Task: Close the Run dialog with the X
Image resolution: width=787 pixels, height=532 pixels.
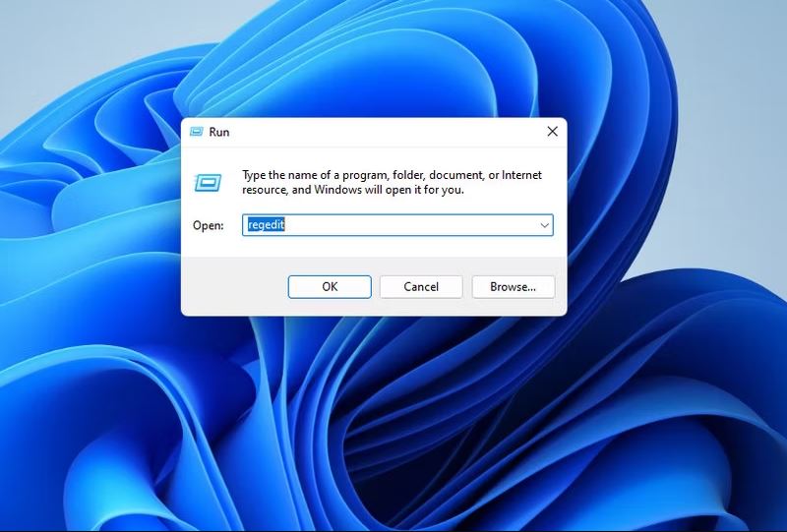Action: [553, 132]
